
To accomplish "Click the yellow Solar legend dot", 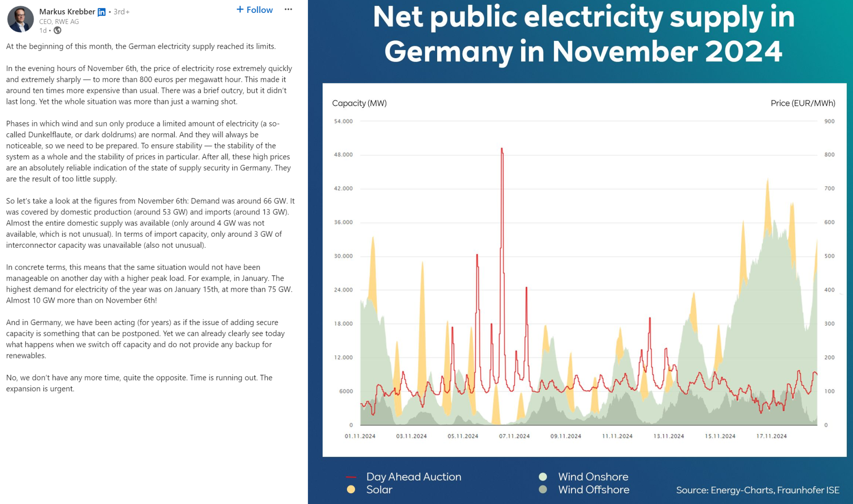I will [x=351, y=489].
